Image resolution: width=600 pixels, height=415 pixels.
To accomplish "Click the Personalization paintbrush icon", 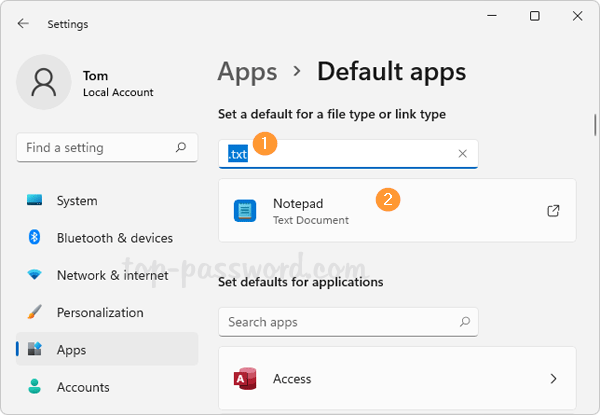I will 35,312.
